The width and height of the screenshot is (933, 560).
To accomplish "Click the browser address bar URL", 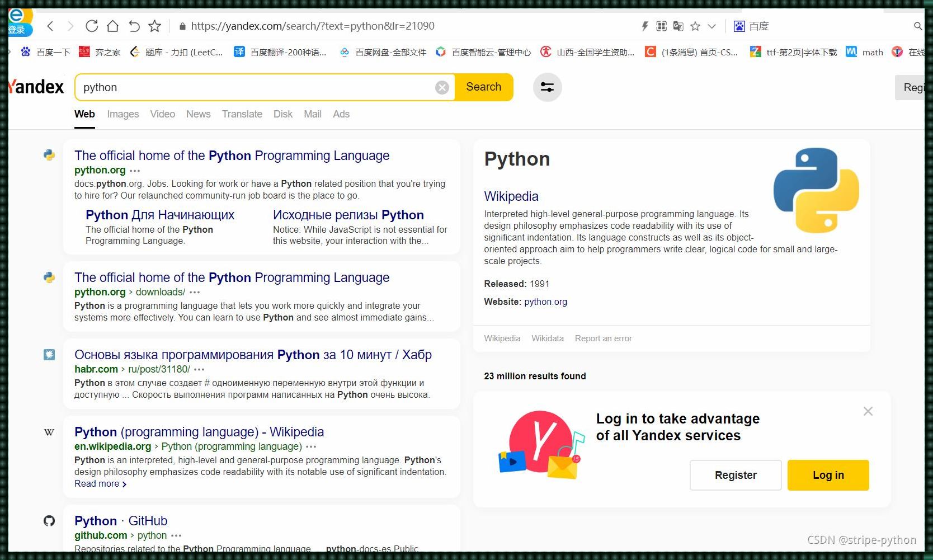I will 313,26.
